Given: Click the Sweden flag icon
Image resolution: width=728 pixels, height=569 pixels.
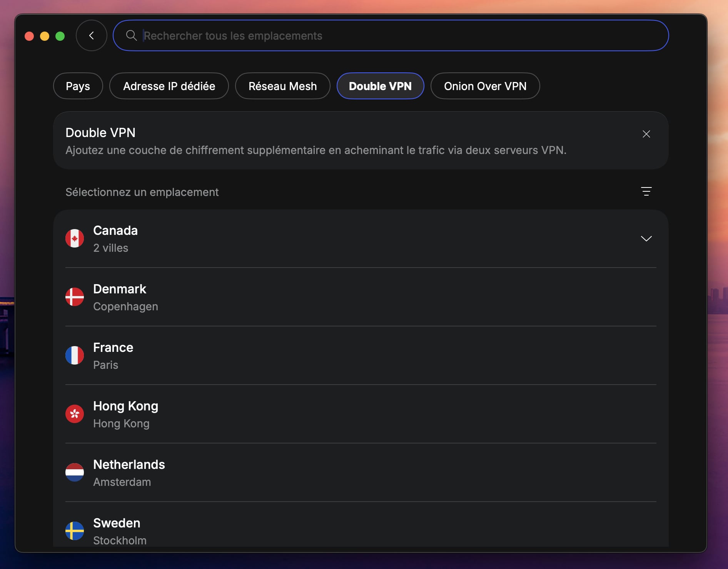Looking at the screenshot, I should 75,531.
